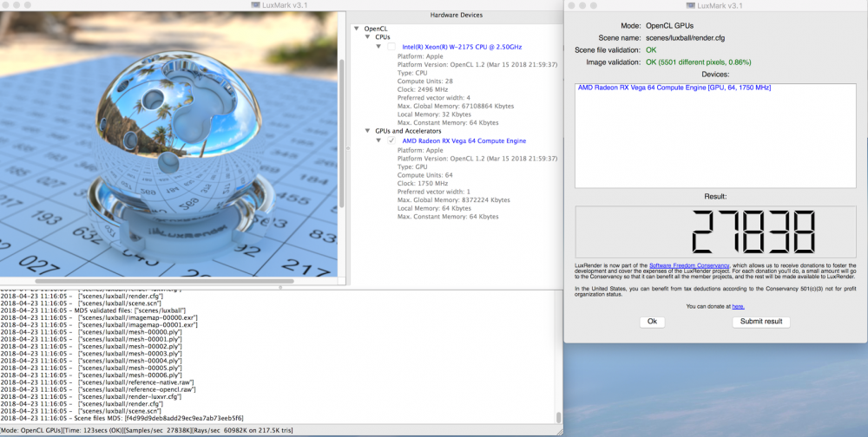Screen dimensions: 868x437
Task: Click the 'Compute Units: 64' row
Action: 425,175
